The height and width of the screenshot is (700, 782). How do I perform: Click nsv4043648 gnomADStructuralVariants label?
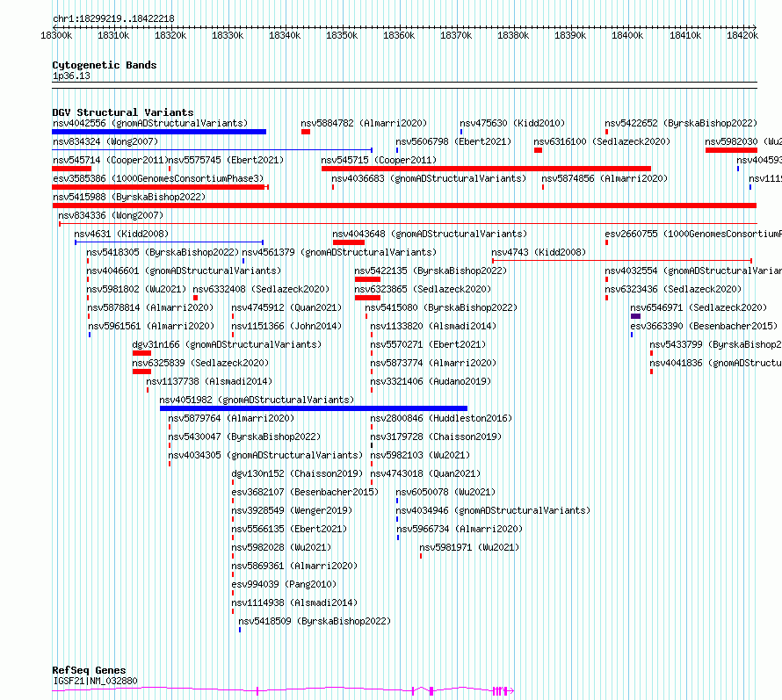point(430,234)
